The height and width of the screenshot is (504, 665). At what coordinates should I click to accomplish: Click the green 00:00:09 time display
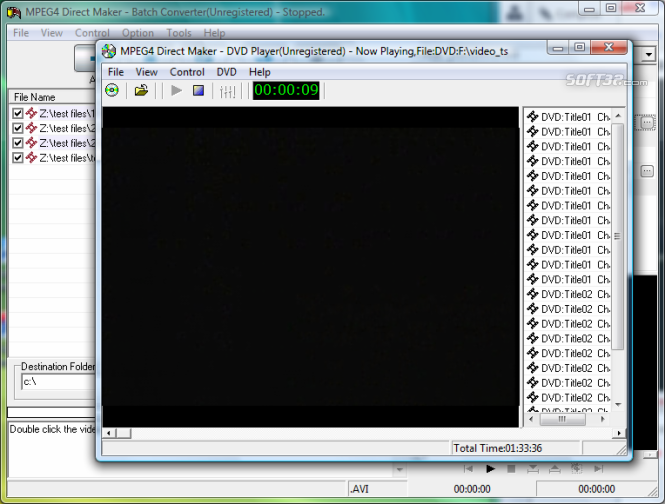[286, 90]
